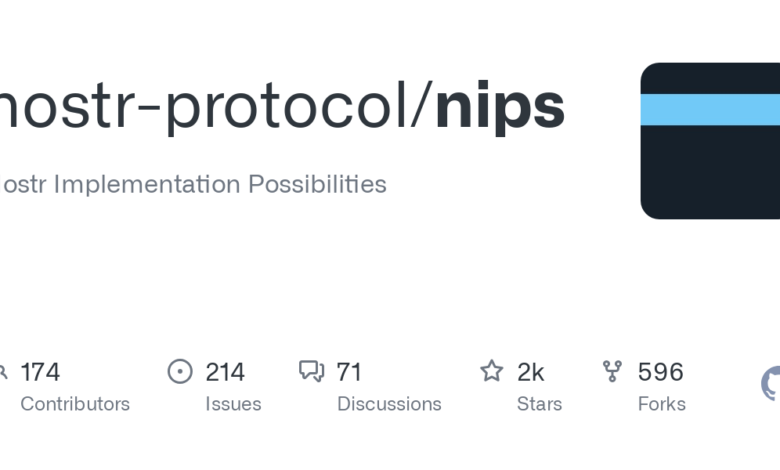
Task: Click the star icon beside 2k
Action: pyautogui.click(x=492, y=372)
